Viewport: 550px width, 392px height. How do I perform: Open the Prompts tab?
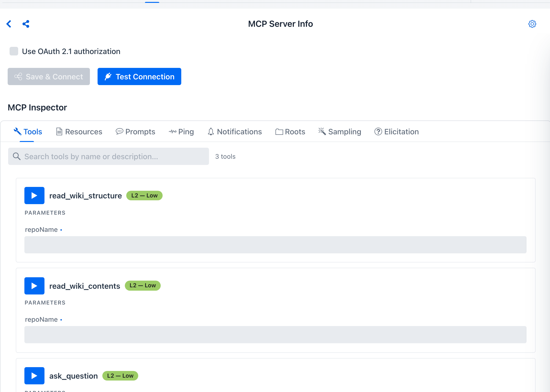pos(135,132)
